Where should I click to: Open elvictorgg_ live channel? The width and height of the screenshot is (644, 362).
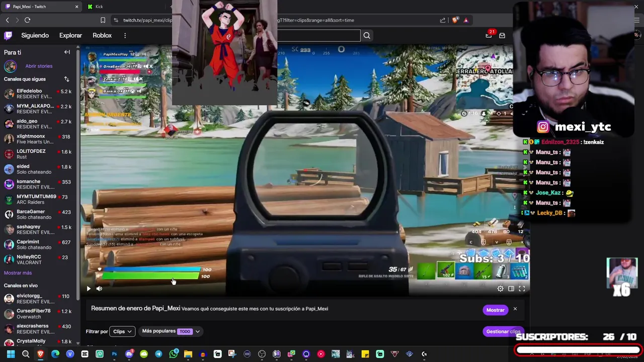[38, 299]
